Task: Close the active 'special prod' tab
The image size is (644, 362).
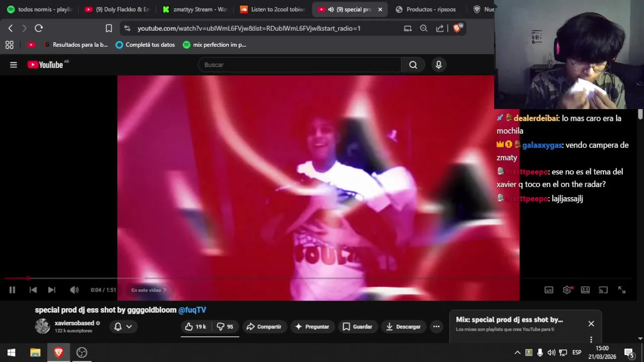Action: (380, 10)
